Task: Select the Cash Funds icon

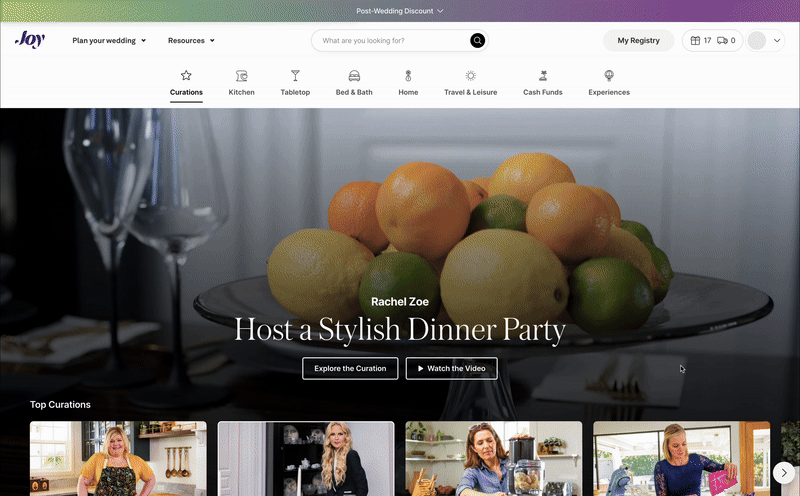Action: click(x=543, y=76)
